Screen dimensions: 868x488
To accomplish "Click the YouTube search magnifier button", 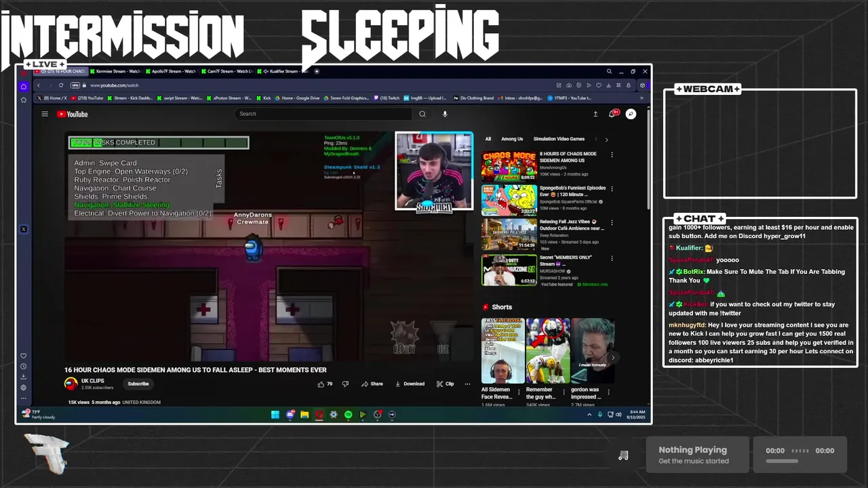I will tap(422, 114).
